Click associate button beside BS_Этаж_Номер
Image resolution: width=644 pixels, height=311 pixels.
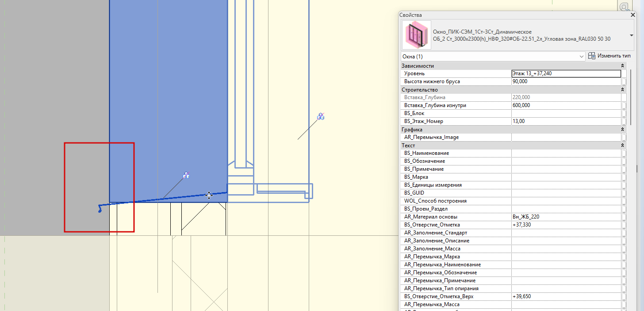click(624, 121)
